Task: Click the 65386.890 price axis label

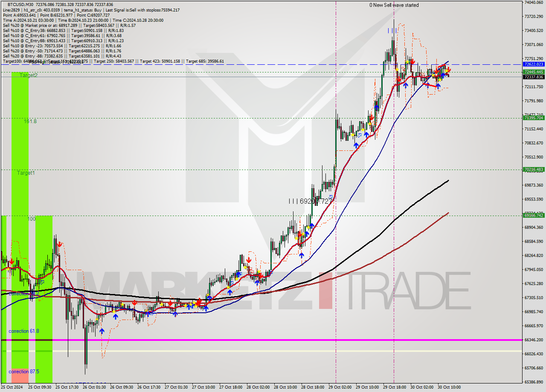Action: point(534,382)
